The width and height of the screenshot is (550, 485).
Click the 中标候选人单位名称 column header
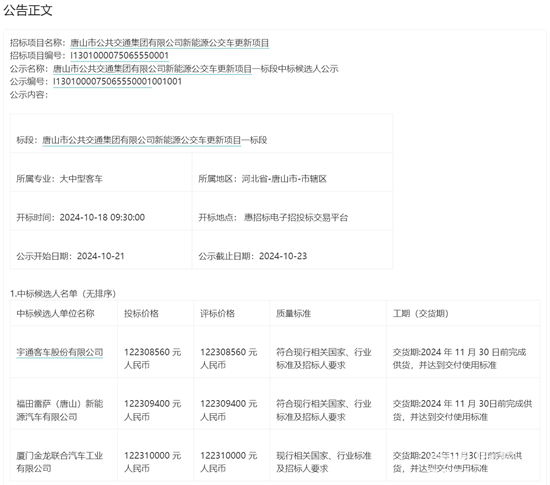[x=64, y=313]
